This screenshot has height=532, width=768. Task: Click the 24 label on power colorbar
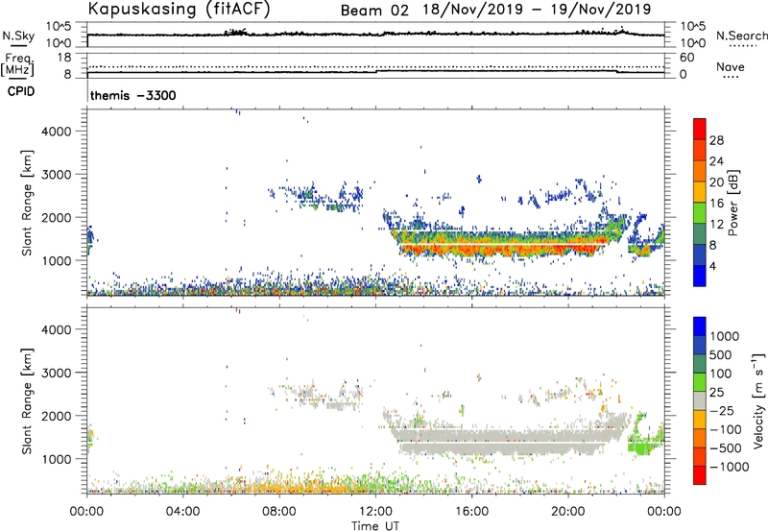[x=716, y=161]
